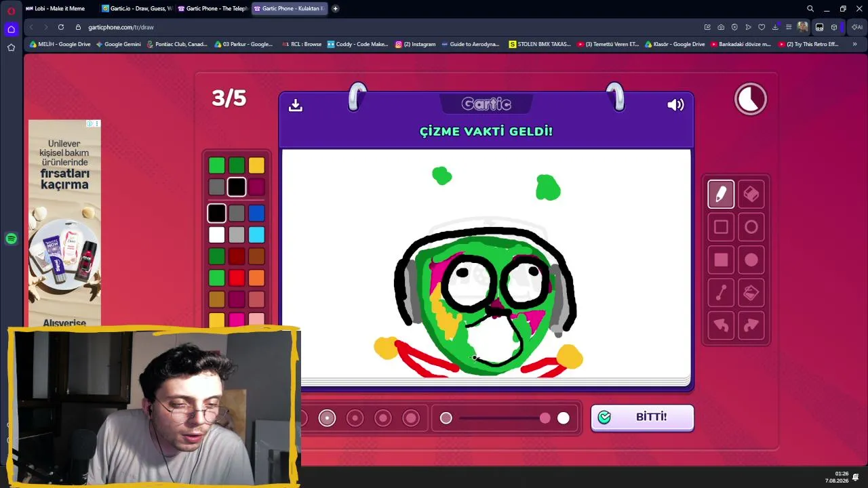The height and width of the screenshot is (488, 868).
Task: Reload the Gartic Phone page
Action: point(61,27)
